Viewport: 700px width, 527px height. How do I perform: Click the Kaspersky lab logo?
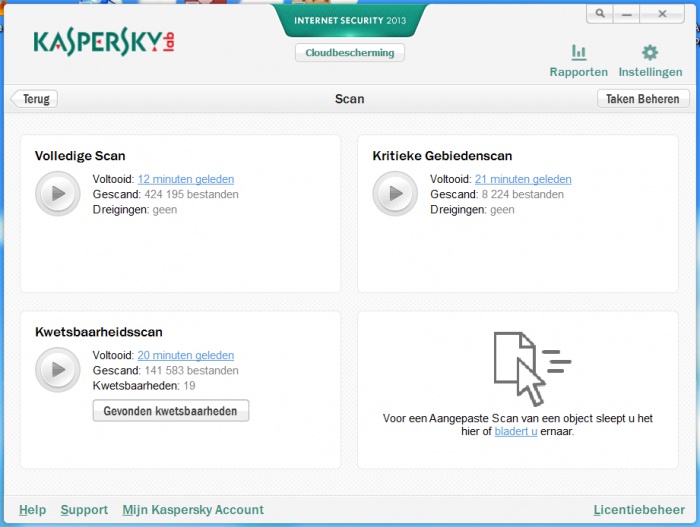[104, 42]
